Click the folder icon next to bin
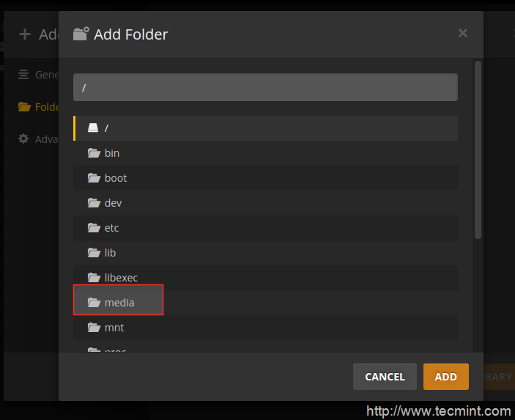The height and width of the screenshot is (420, 515). (94, 153)
